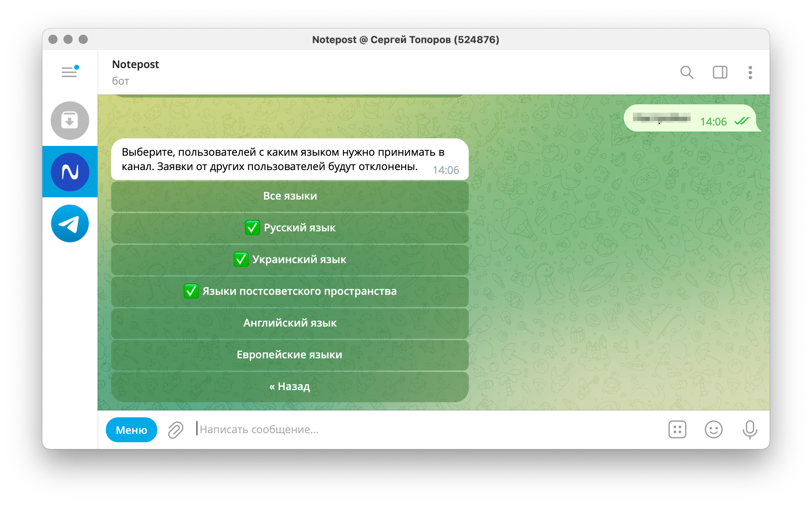Uncheck the Русский язык option
812x505 pixels.
(x=290, y=228)
